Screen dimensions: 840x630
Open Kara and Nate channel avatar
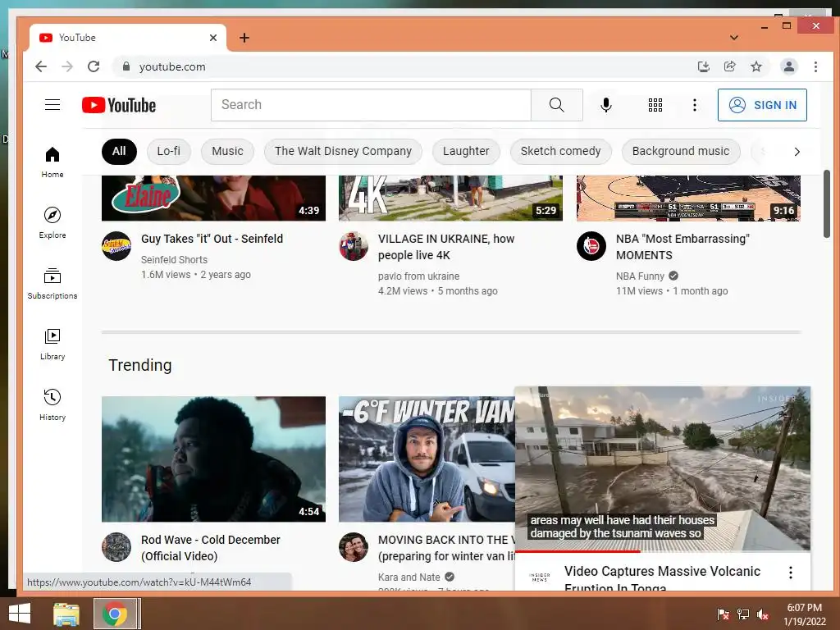[x=354, y=547]
